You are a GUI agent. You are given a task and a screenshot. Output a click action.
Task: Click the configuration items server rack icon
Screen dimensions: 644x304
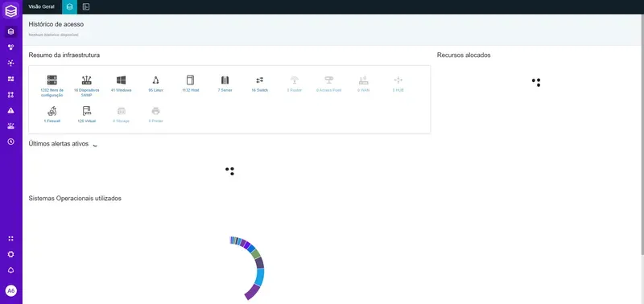[x=52, y=80]
